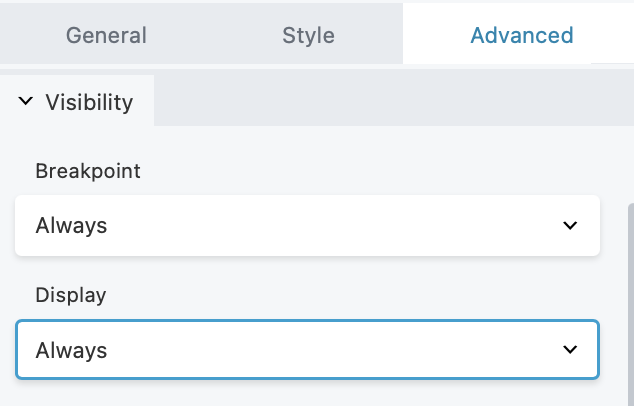Click the Breakpoint dropdown arrow icon
The height and width of the screenshot is (406, 634).
[570, 225]
